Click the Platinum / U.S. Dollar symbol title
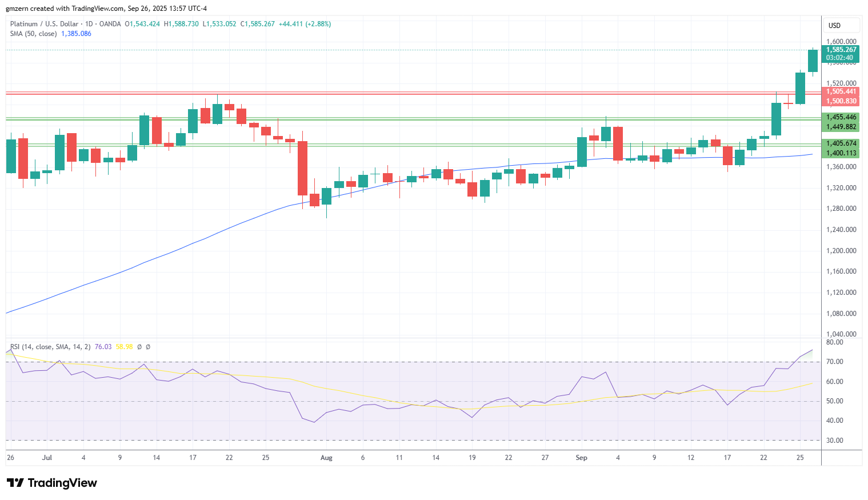Viewport: 868px width, 500px height. point(44,24)
